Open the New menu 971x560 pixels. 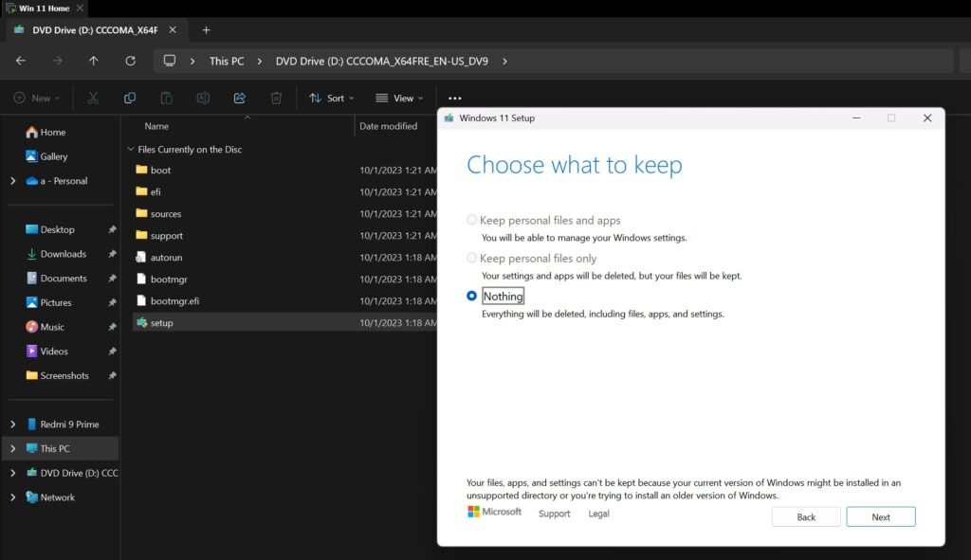point(36,98)
